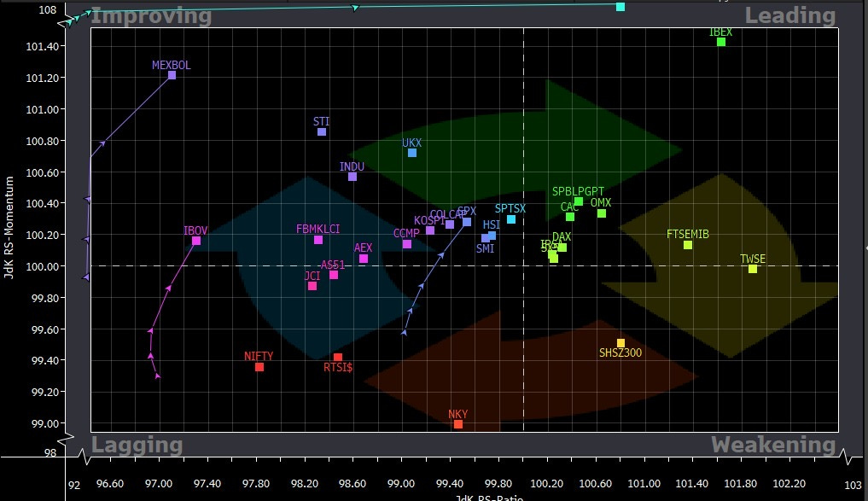Click the IBEX data point marker
The width and height of the screenshot is (868, 501).
point(720,42)
